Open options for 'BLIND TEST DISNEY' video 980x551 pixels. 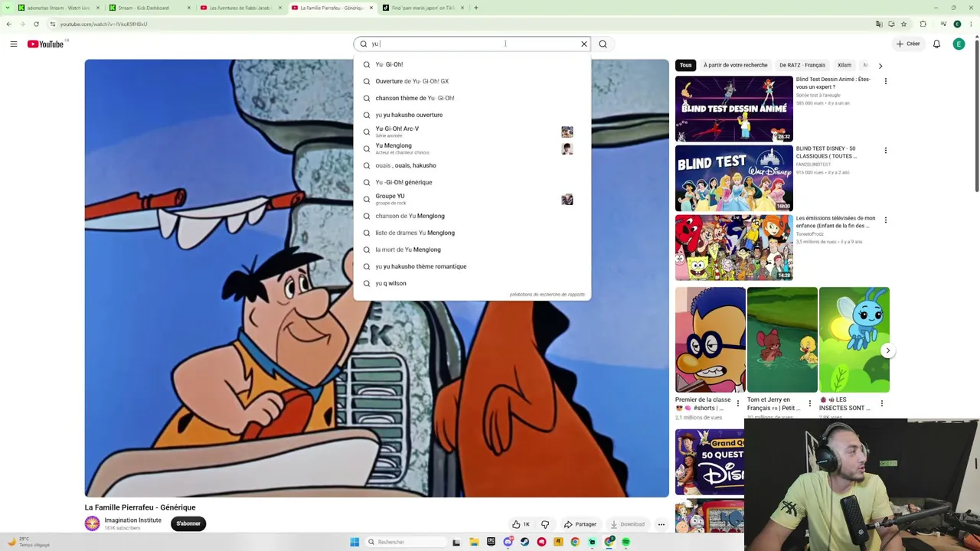pyautogui.click(x=886, y=150)
